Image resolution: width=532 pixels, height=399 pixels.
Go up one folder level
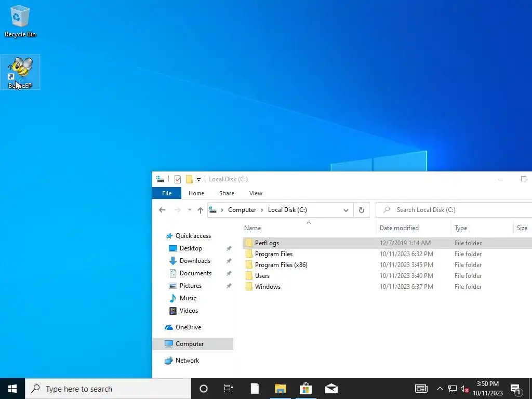pyautogui.click(x=201, y=210)
